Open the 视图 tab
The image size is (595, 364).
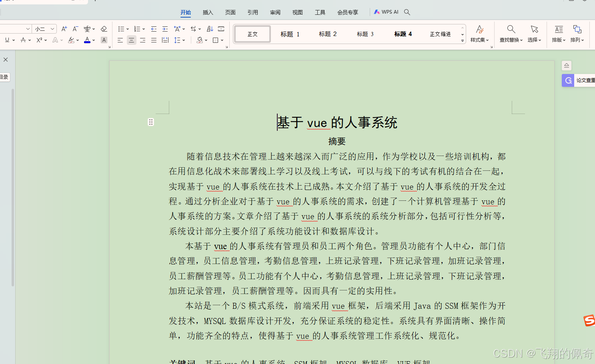coord(298,12)
